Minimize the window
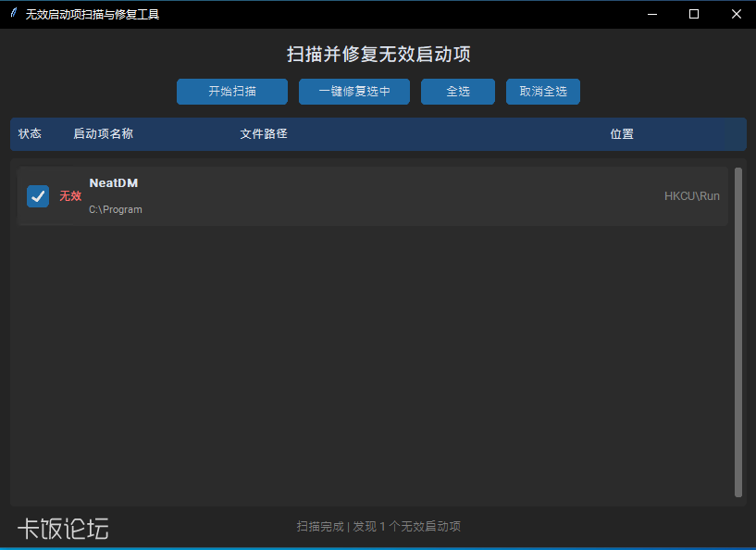This screenshot has width=756, height=550. 652,14
